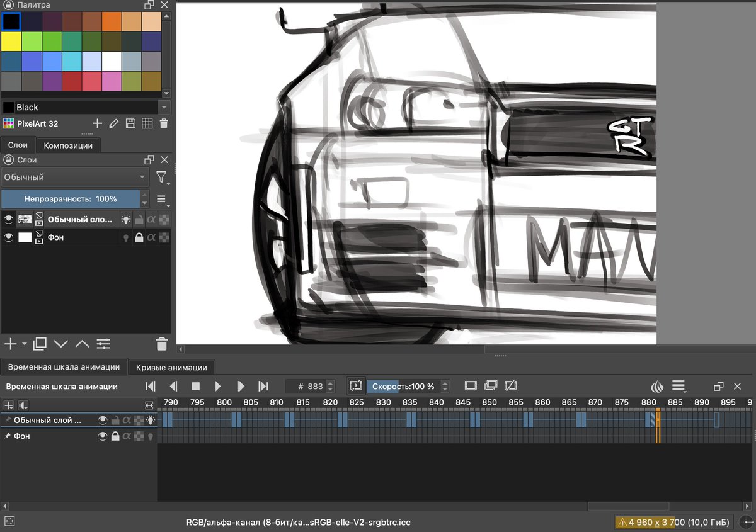756x532 pixels.
Task: Click the palette edit pencil icon
Action: [x=114, y=123]
